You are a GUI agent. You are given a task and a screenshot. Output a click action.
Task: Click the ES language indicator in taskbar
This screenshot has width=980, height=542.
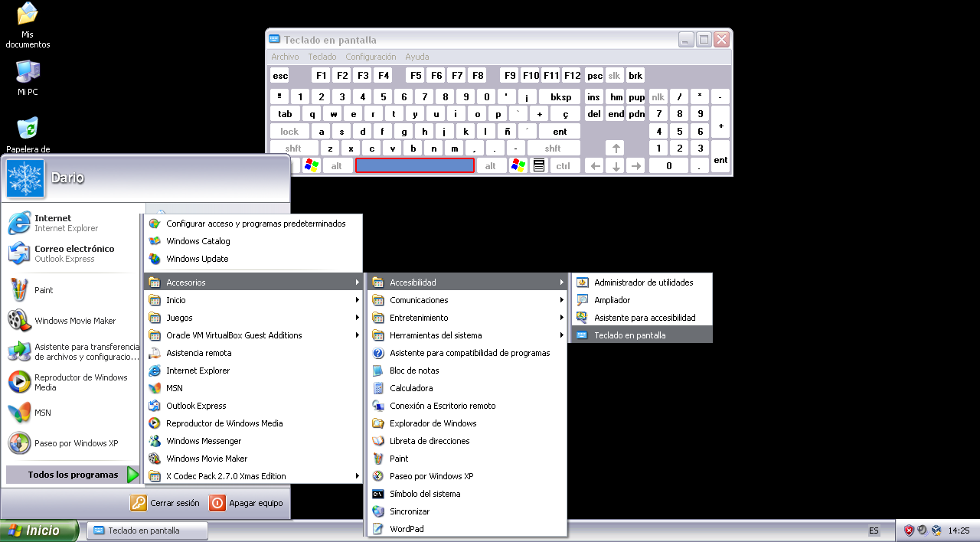pyautogui.click(x=874, y=531)
